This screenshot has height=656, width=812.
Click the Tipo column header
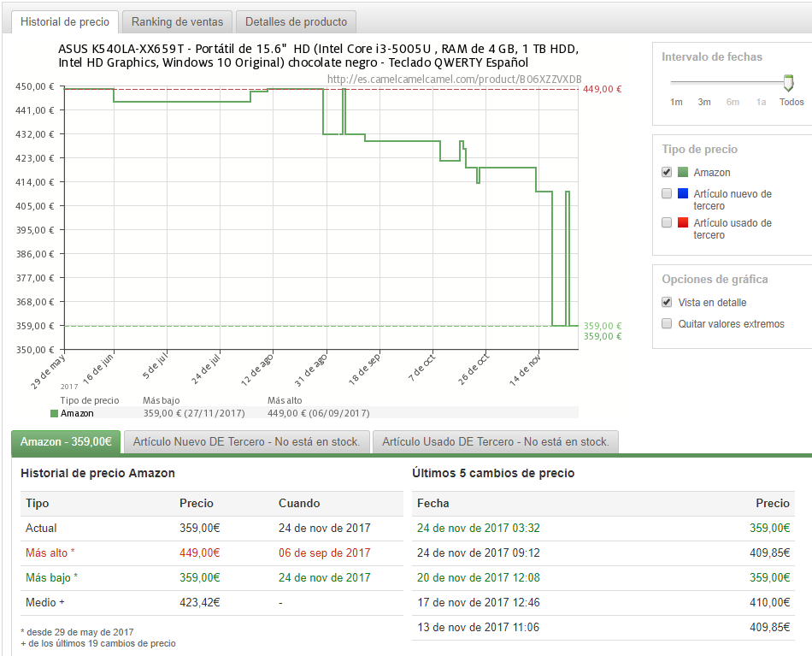point(38,503)
